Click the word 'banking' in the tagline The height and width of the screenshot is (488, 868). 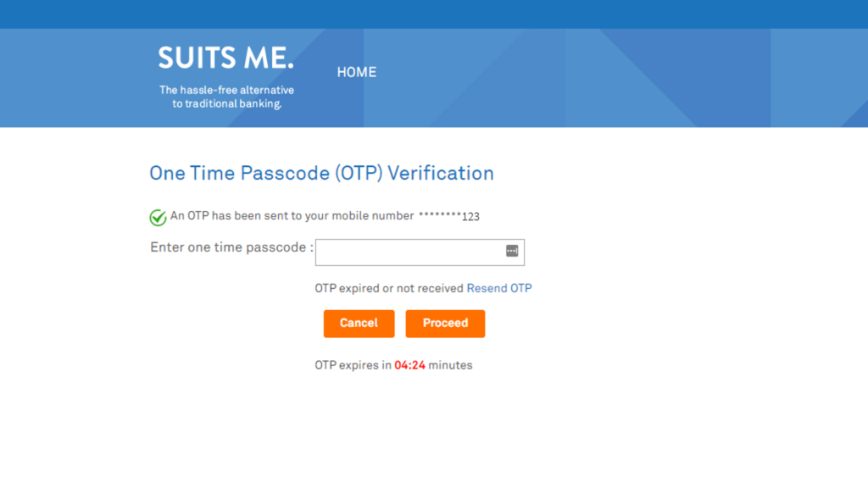[x=260, y=104]
